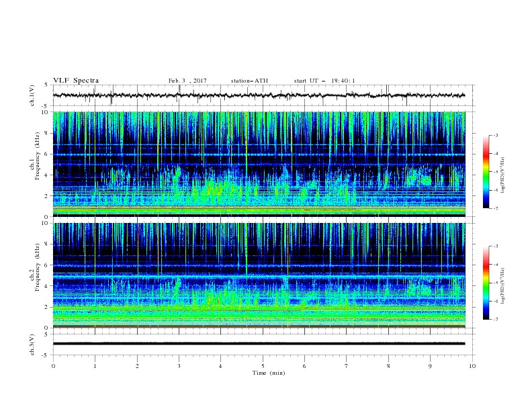The height and width of the screenshot is (411, 532).
Task: Select the date text "Feb. 3, 2017"
Action: click(x=187, y=81)
